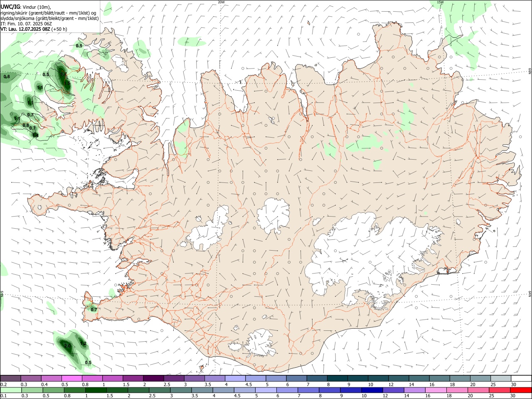Click the 15W longitude label at top
This screenshot has height=399, width=532.
coord(440,2)
